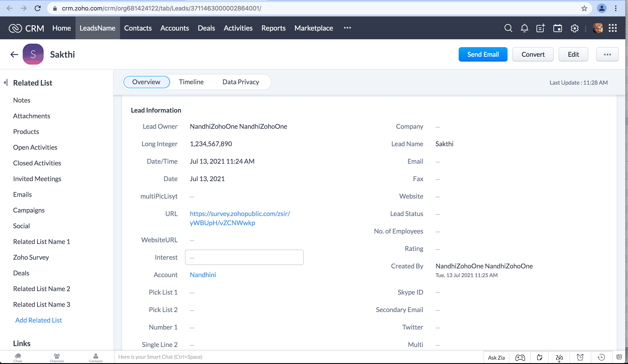Open the Setup gear icon
Image resolution: width=628 pixels, height=364 pixels.
tap(574, 28)
